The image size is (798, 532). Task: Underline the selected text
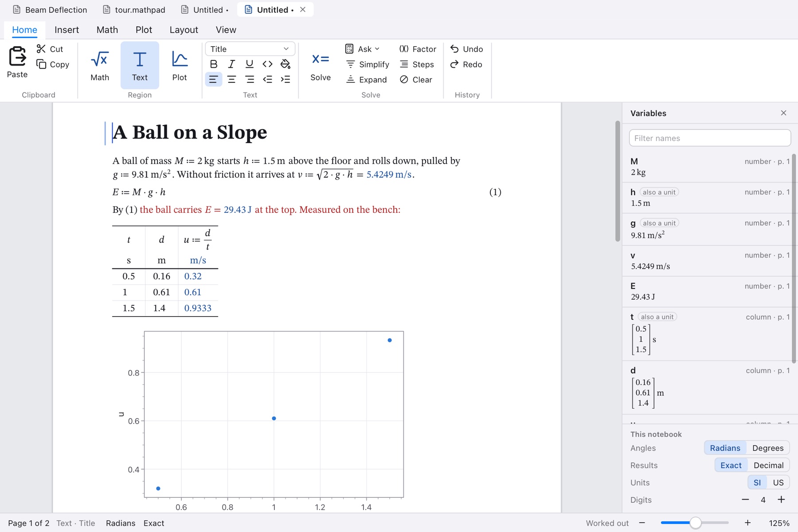[250, 64]
